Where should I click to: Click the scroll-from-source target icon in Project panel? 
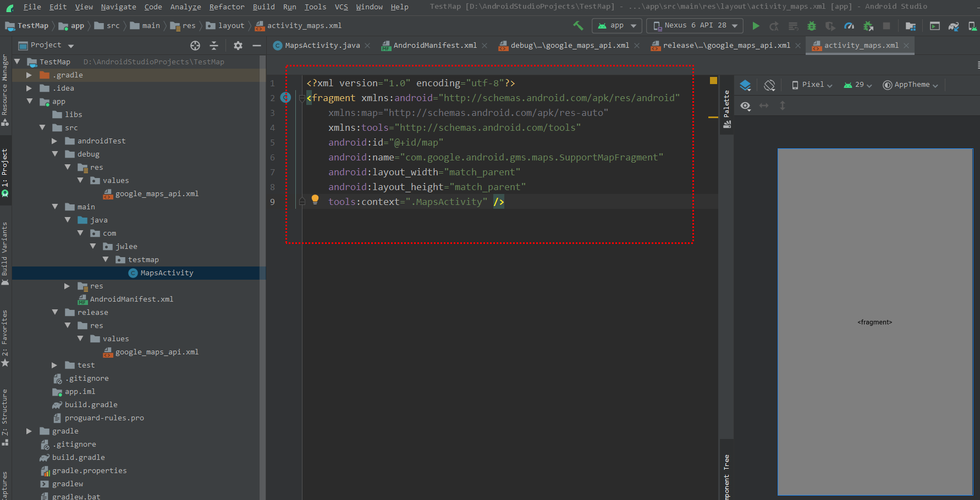pos(195,46)
